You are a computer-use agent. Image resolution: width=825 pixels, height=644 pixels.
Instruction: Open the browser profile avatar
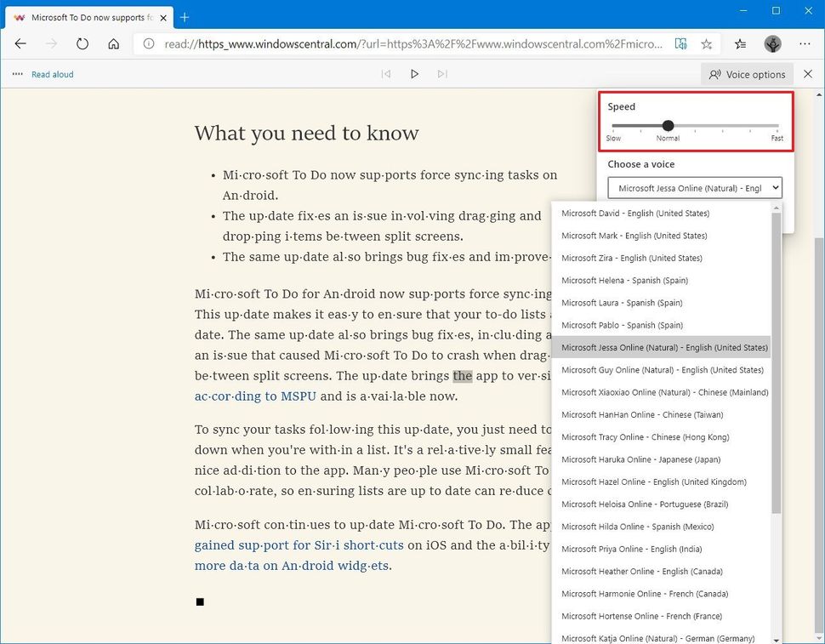pos(772,43)
